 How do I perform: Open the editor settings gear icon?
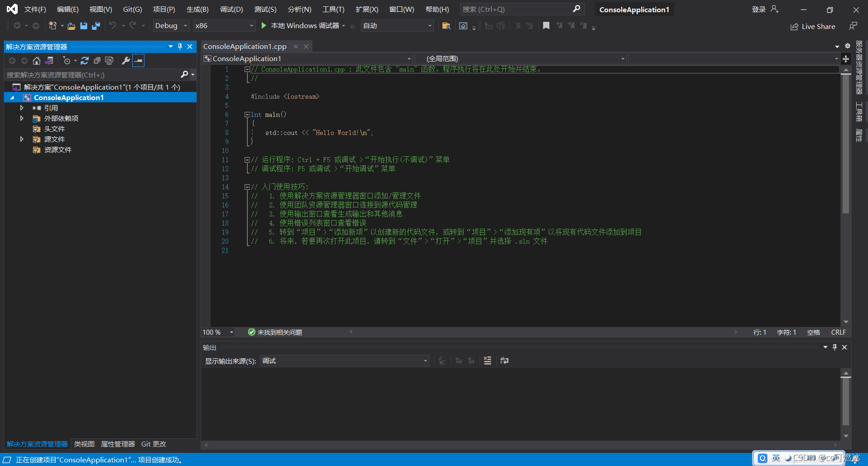click(x=847, y=46)
